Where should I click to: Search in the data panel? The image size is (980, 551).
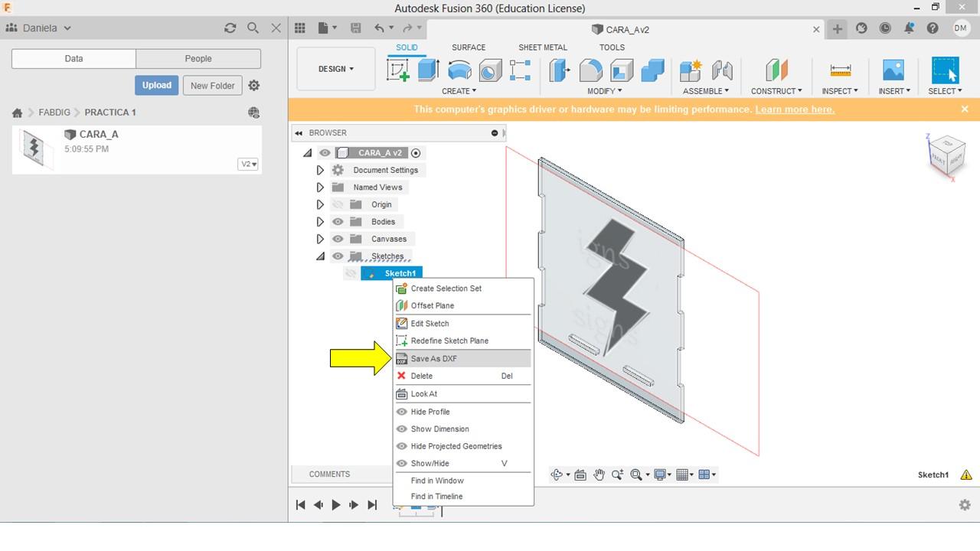(253, 28)
